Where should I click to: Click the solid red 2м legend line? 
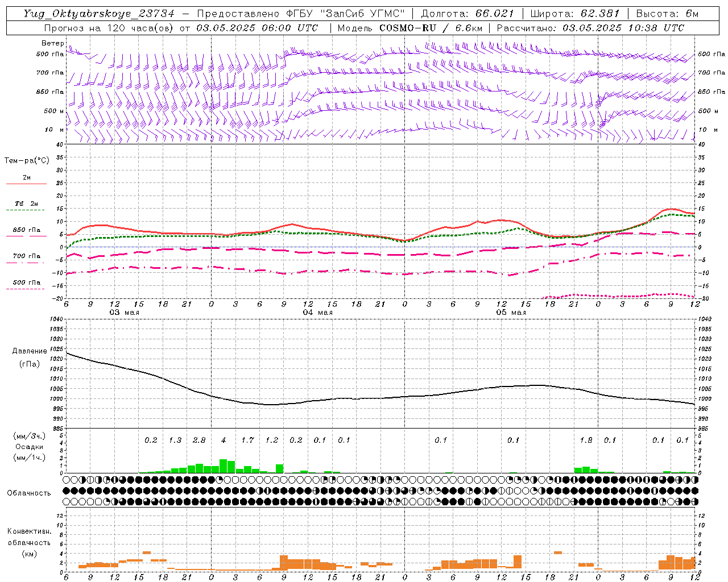pyautogui.click(x=26, y=184)
